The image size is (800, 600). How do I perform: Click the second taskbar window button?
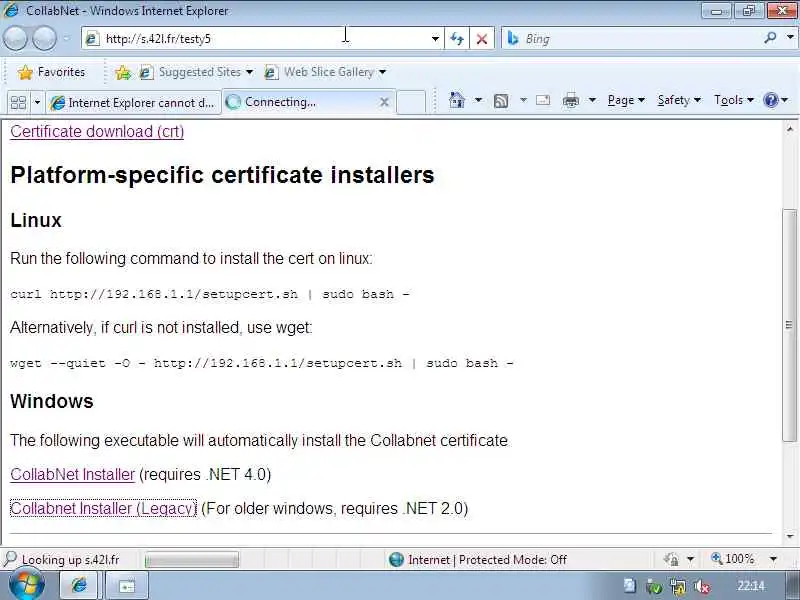pos(127,585)
